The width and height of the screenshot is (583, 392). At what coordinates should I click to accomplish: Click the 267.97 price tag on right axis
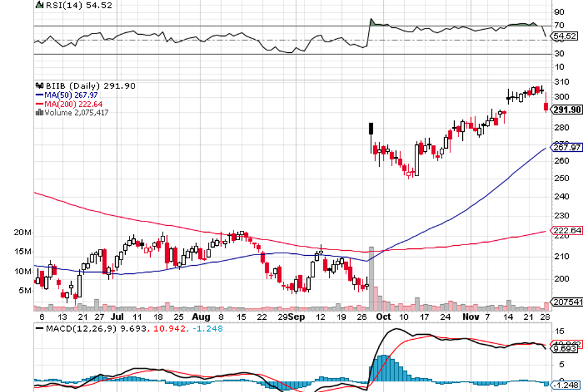pyautogui.click(x=566, y=147)
